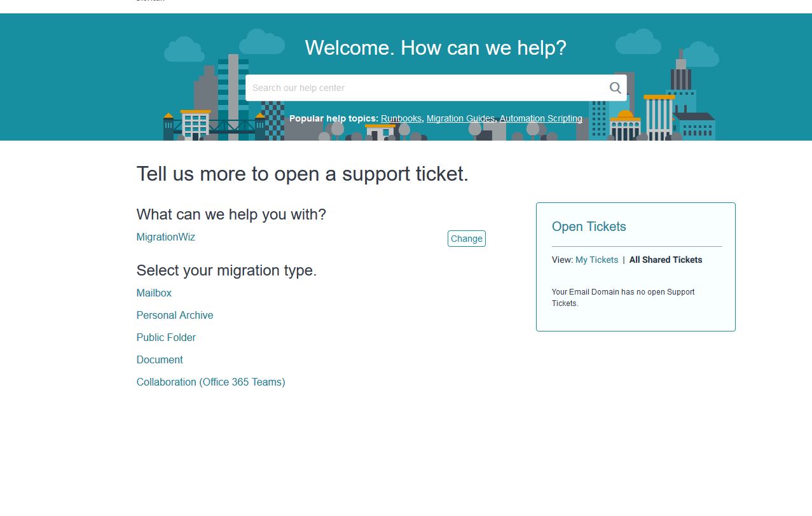Click the "Welcome. How can we help?" heading
812x516 pixels.
pyautogui.click(x=436, y=48)
